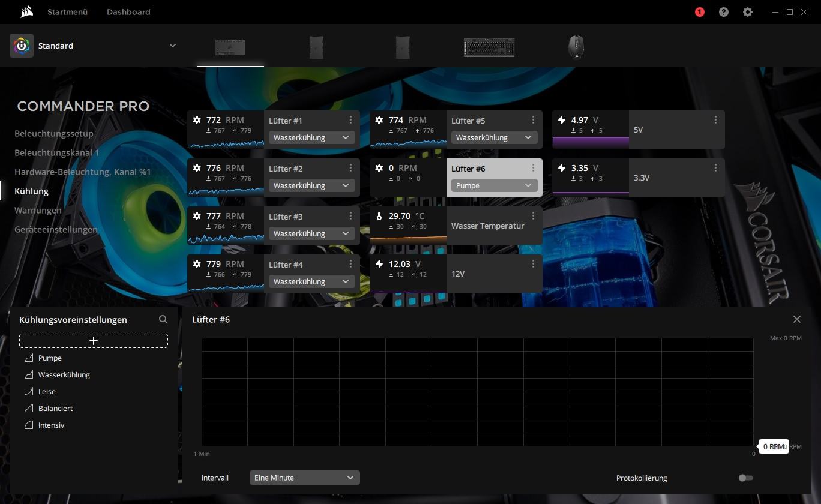Open the 5V sensor options menu
The image size is (821, 504).
point(715,120)
